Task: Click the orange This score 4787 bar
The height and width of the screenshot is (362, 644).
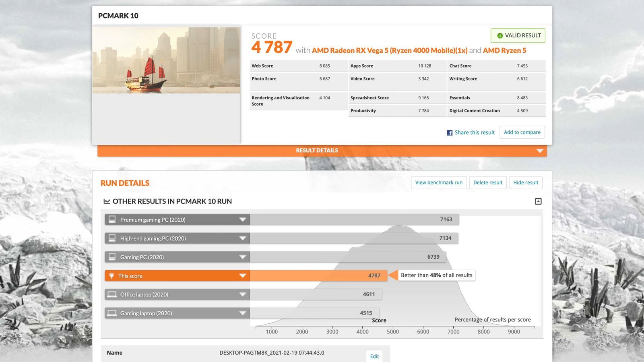Action: (x=318, y=276)
